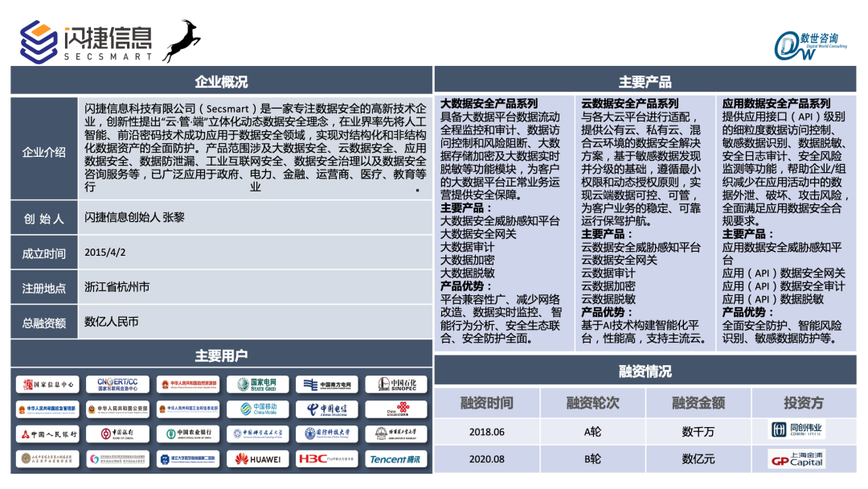Screen dimensions: 868x489
Task: Click the 2020.08 funding date cell
Action: pyautogui.click(x=486, y=459)
